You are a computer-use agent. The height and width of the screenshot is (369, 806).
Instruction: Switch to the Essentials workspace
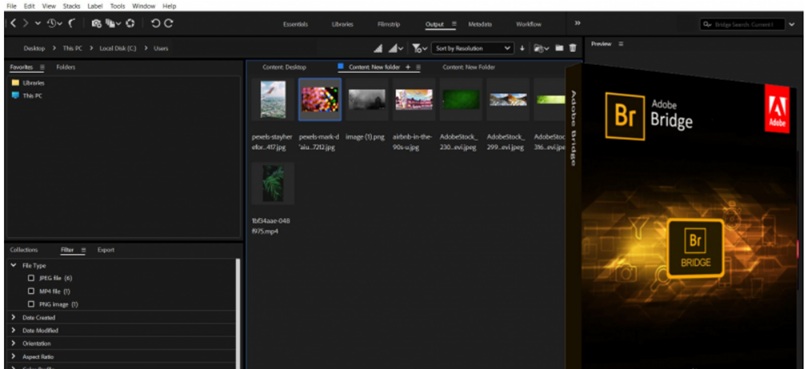296,24
